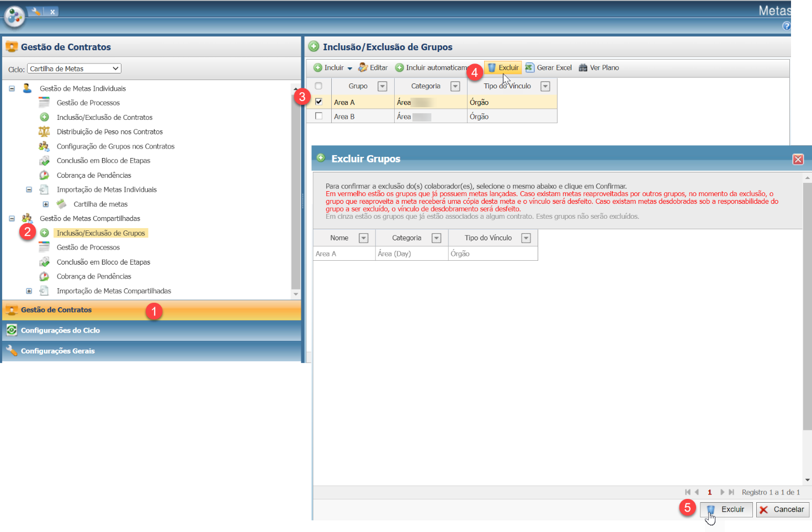Click the Gestão de Metas Individuais person icon
This screenshot has width=812, height=532.
click(27, 88)
